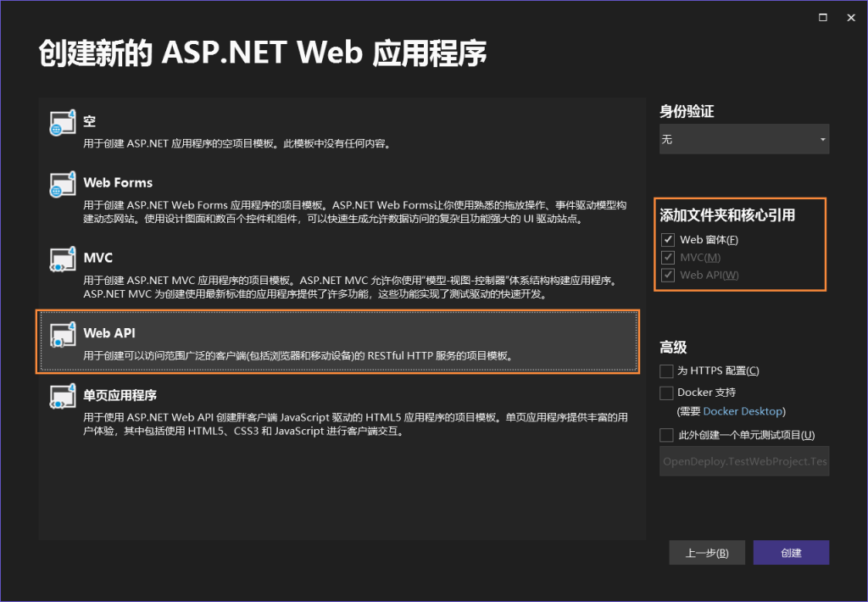Click the Web API RESTful description text

point(299,355)
